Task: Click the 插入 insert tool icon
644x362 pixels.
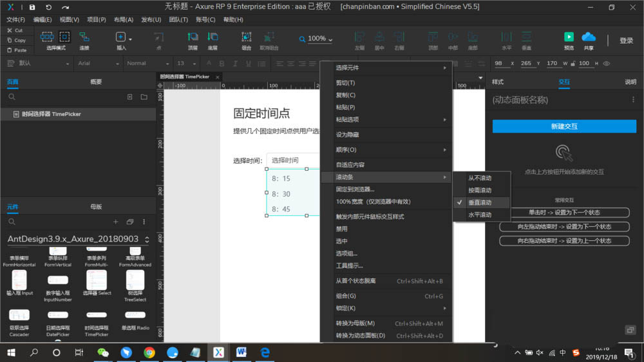Action: 120,37
